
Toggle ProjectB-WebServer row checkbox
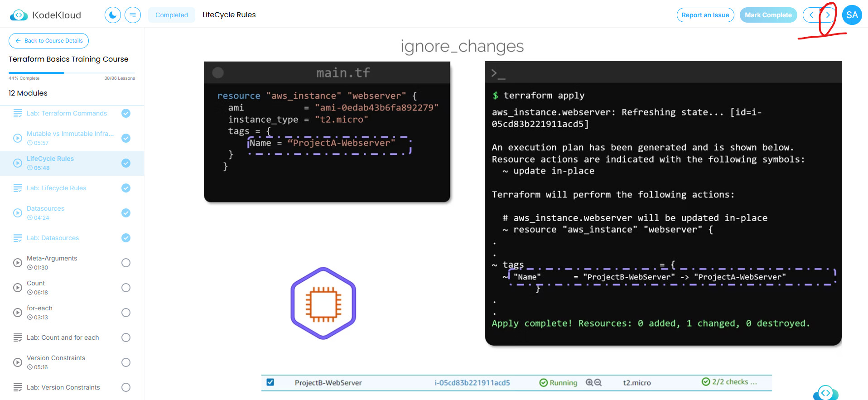click(270, 382)
